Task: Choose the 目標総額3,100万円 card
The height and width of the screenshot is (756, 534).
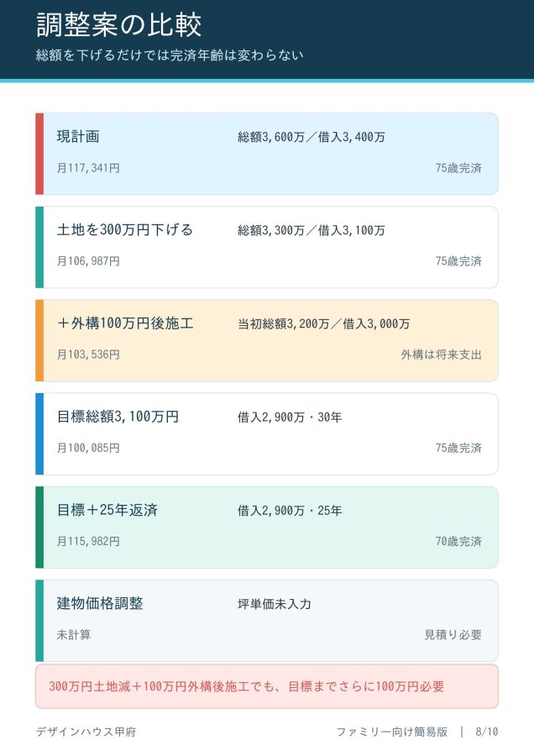Action: tap(266, 434)
